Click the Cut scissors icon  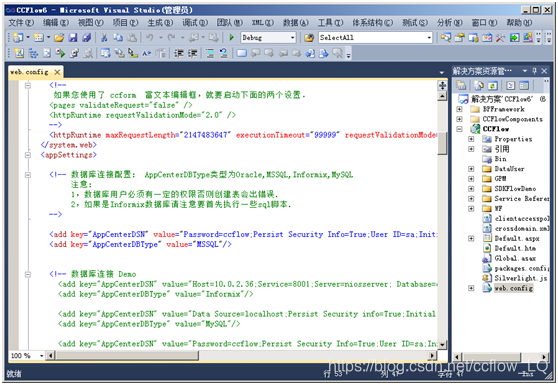coord(104,37)
